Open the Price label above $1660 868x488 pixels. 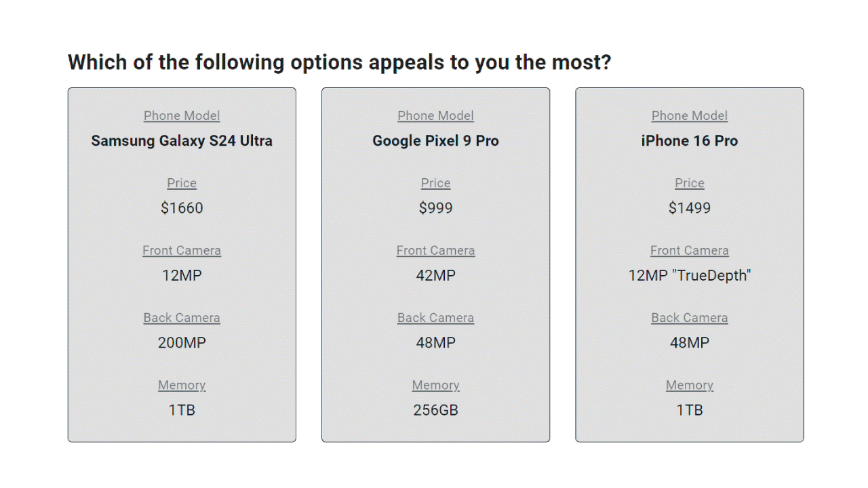coord(182,183)
